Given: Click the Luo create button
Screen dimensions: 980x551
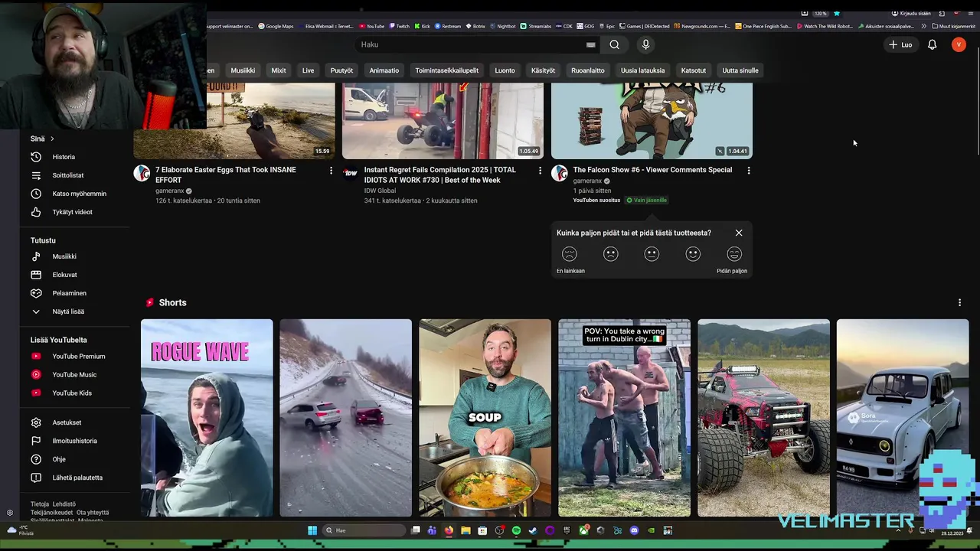Looking at the screenshot, I should tap(900, 44).
